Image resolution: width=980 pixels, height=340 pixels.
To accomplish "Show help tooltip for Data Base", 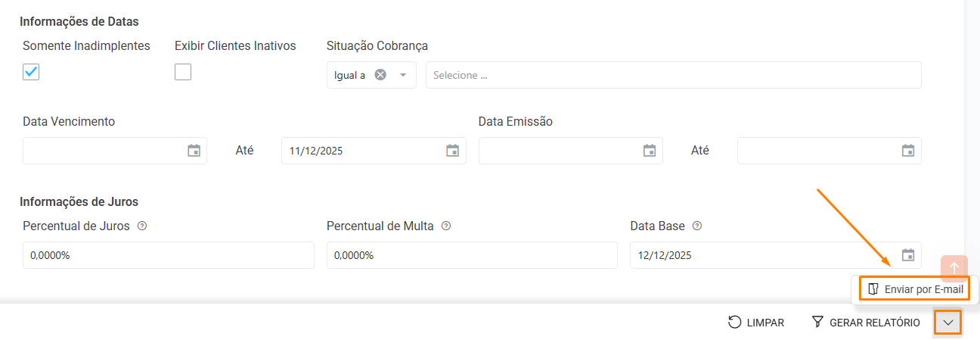I will [x=697, y=226].
